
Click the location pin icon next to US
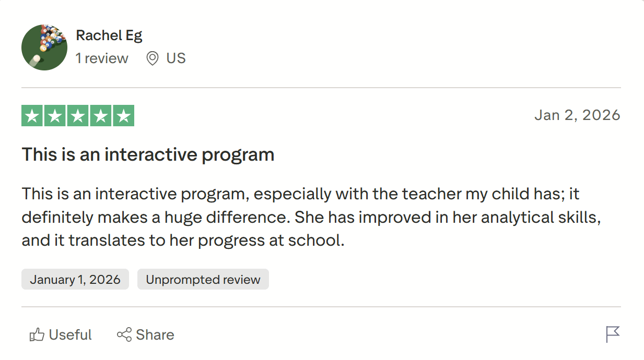pos(152,58)
